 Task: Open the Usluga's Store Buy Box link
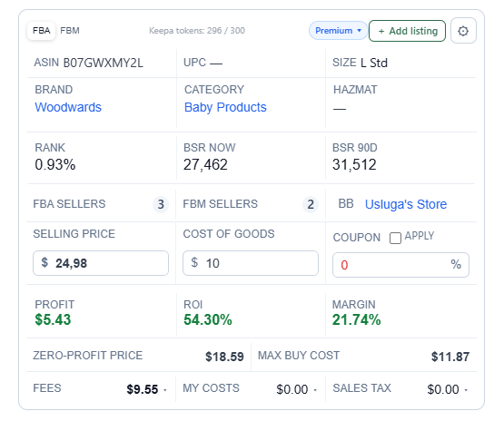[406, 204]
